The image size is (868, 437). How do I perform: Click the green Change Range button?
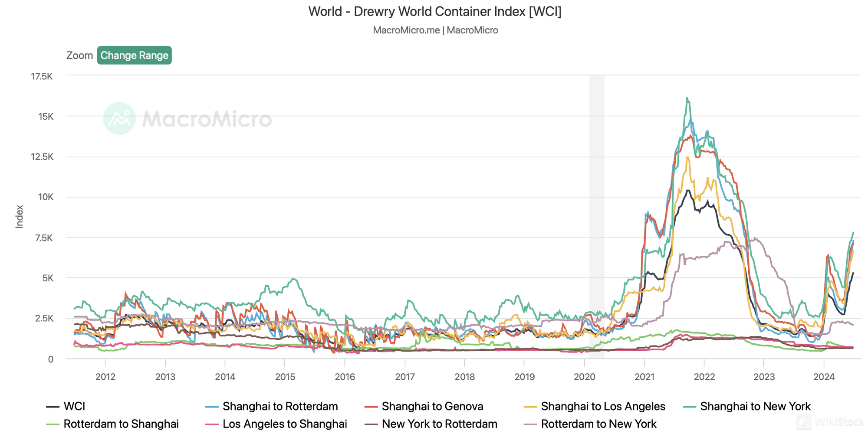point(134,55)
